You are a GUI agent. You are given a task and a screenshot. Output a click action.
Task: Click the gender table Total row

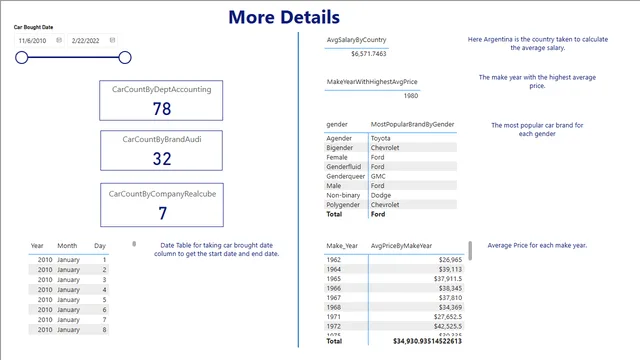[x=391, y=214]
